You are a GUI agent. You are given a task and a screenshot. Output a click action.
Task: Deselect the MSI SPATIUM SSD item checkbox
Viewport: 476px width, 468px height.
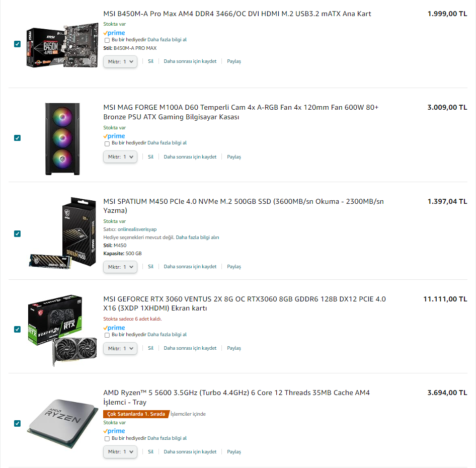pos(17,233)
